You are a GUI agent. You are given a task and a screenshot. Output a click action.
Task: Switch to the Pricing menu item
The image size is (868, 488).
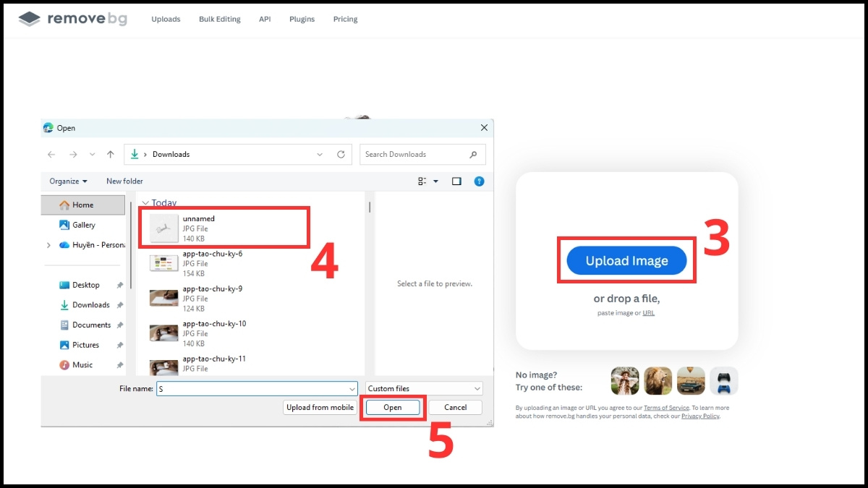pyautogui.click(x=345, y=19)
